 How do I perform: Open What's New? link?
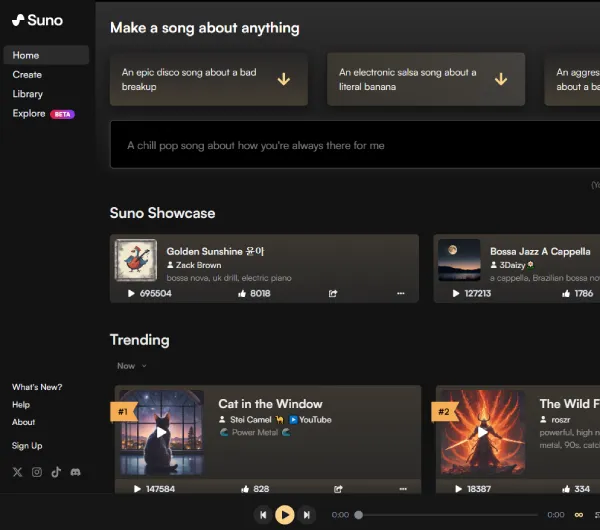pyautogui.click(x=37, y=387)
